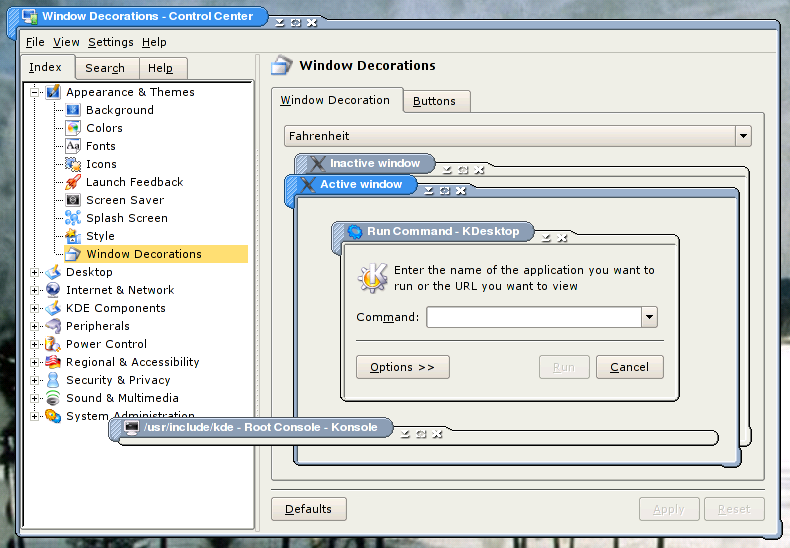Click the Style module icon

point(73,236)
